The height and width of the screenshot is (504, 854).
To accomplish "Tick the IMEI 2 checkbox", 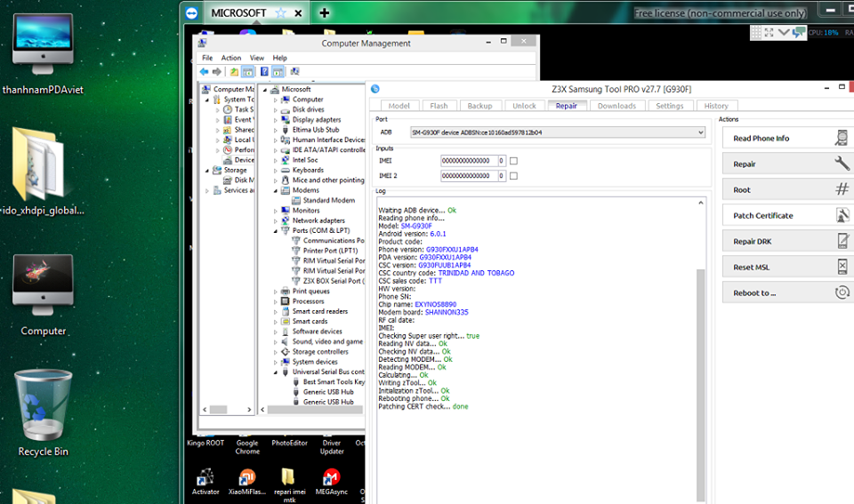I will point(513,176).
